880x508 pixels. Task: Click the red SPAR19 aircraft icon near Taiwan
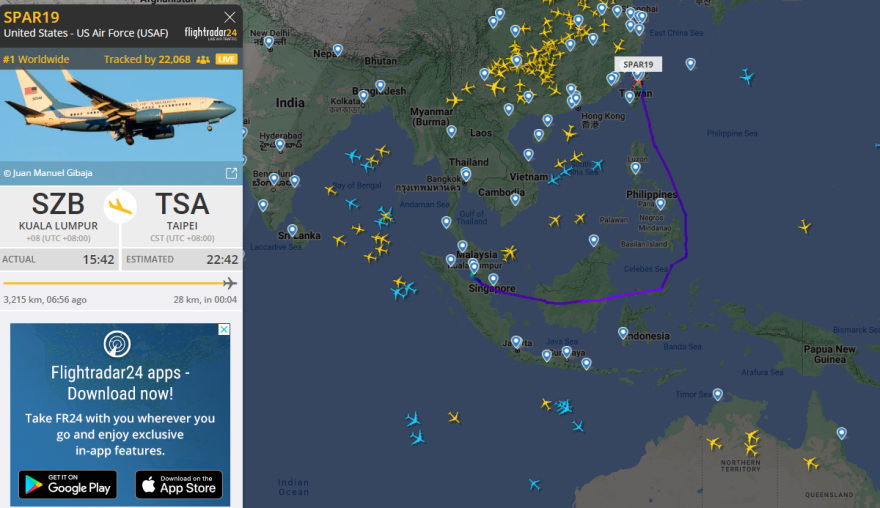[638, 84]
